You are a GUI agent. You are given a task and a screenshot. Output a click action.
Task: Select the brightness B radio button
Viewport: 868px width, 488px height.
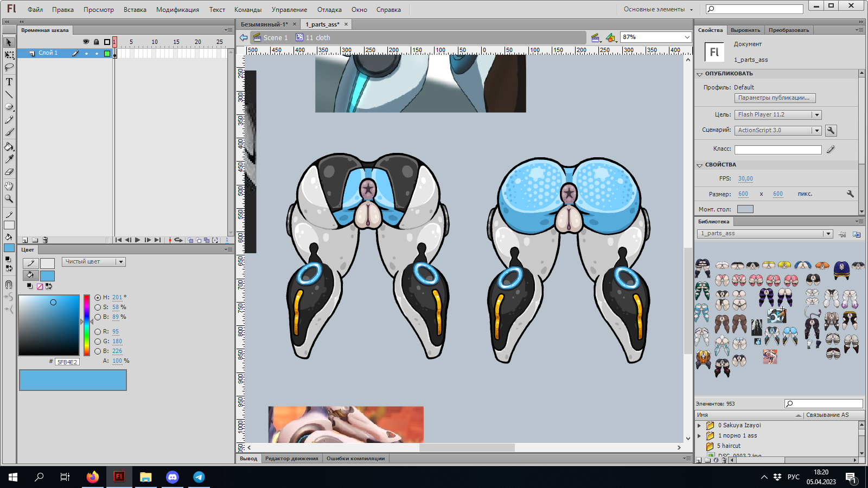98,317
